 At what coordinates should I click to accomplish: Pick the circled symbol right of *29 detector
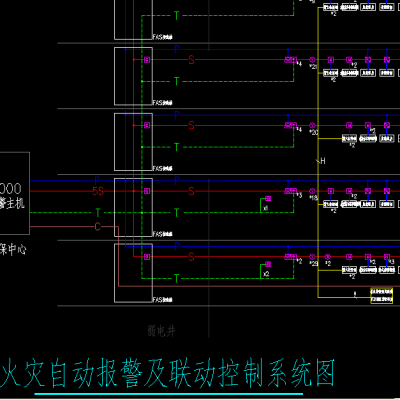click(328, 257)
